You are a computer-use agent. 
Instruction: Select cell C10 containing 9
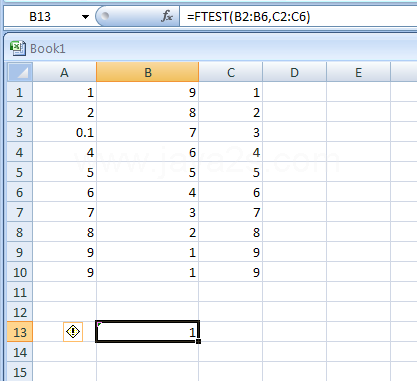(231, 272)
